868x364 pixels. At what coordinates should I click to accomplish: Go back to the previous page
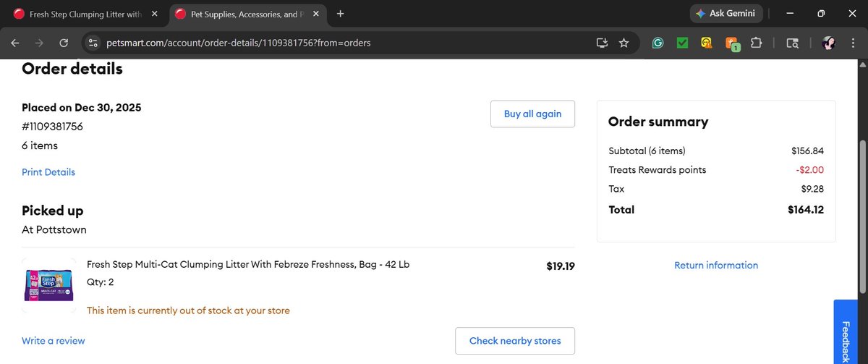point(15,43)
